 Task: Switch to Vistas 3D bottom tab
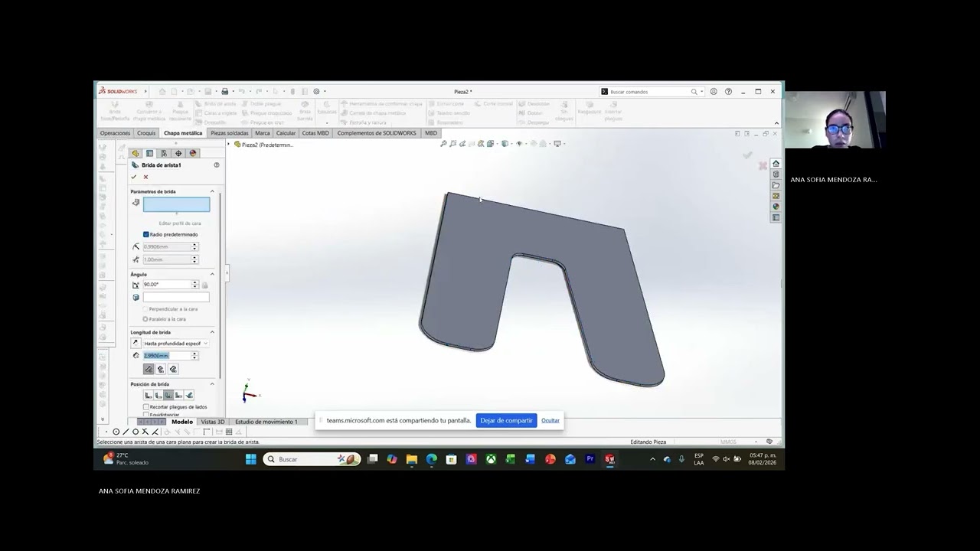(x=212, y=422)
